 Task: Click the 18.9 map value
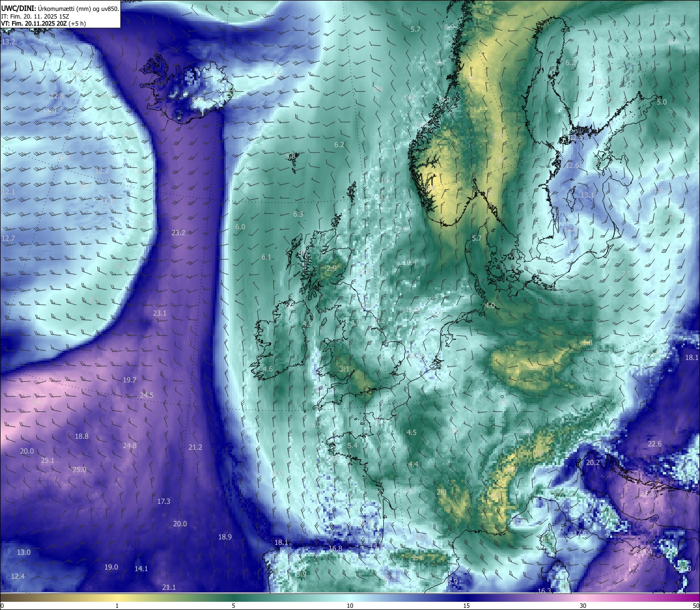point(225,537)
